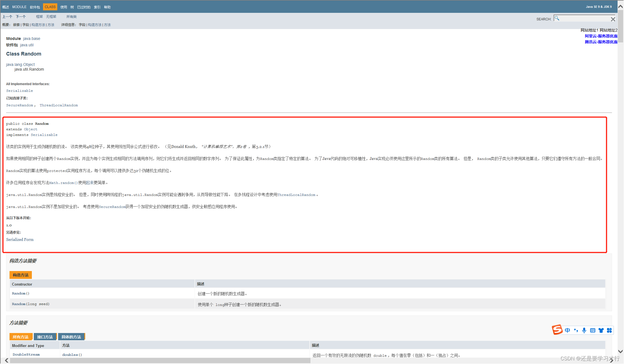Open the Random() constructor link

click(21, 293)
